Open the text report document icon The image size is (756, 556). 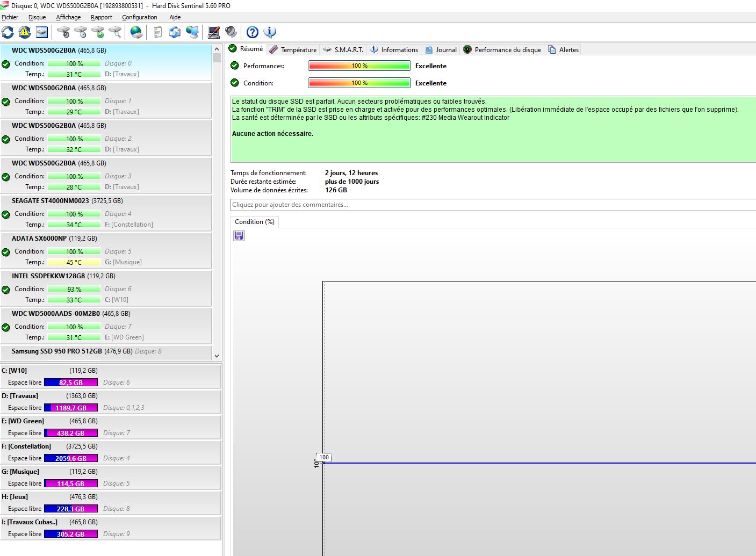click(x=157, y=32)
